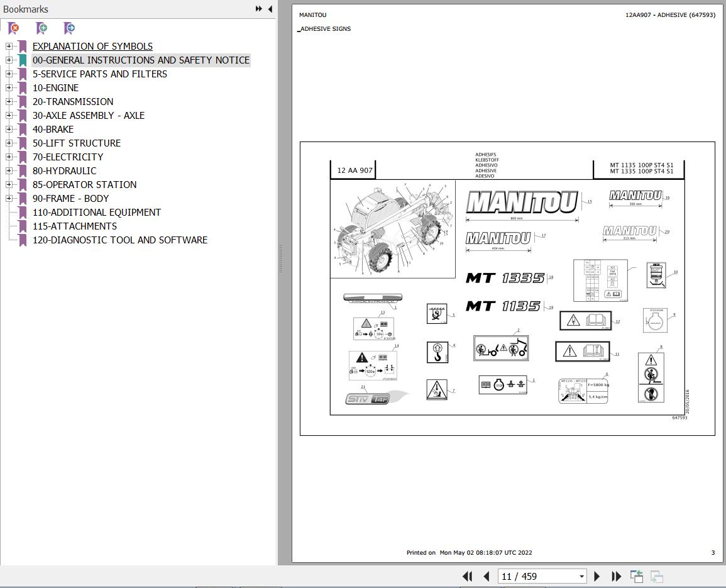Image resolution: width=726 pixels, height=588 pixels.
Task: Click the bookmark icon beside 30-AXLE ASSEMBLY - AXLE
Action: click(22, 116)
